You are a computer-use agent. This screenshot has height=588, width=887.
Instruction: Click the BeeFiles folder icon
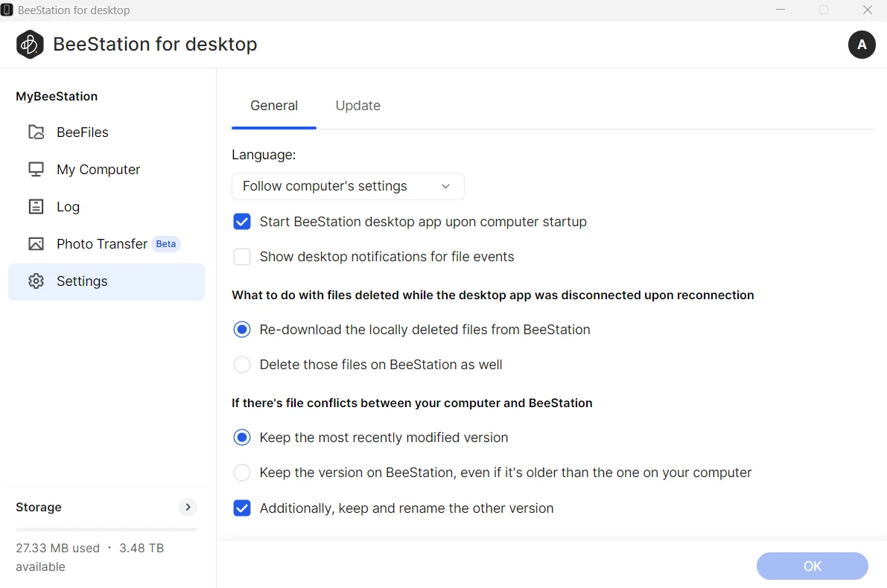tap(36, 132)
